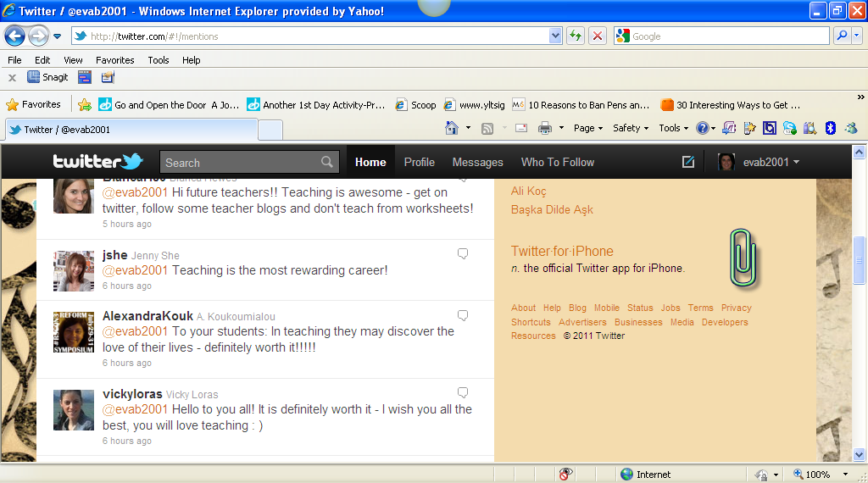Open the command bar Tools dropdown
The image size is (868, 483).
673,128
